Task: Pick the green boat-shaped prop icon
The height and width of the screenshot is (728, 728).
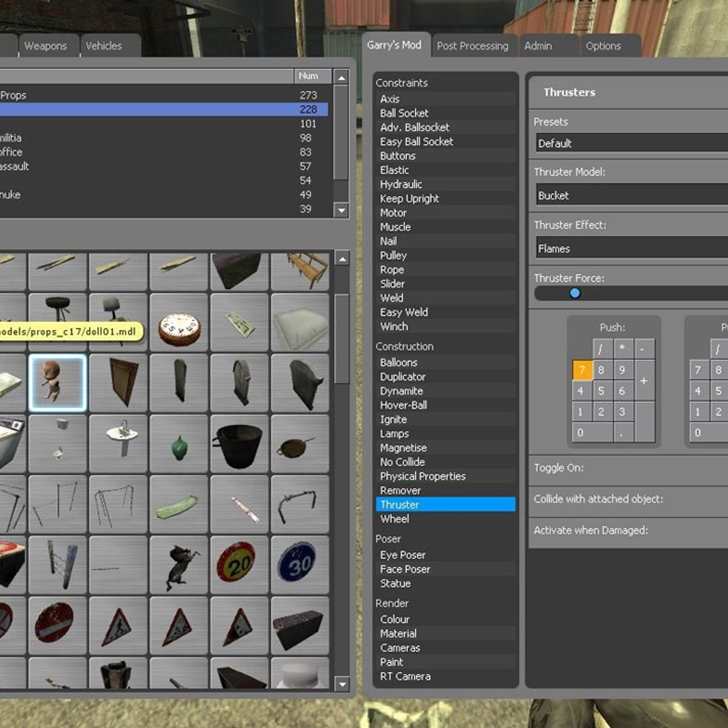Action: tap(179, 504)
